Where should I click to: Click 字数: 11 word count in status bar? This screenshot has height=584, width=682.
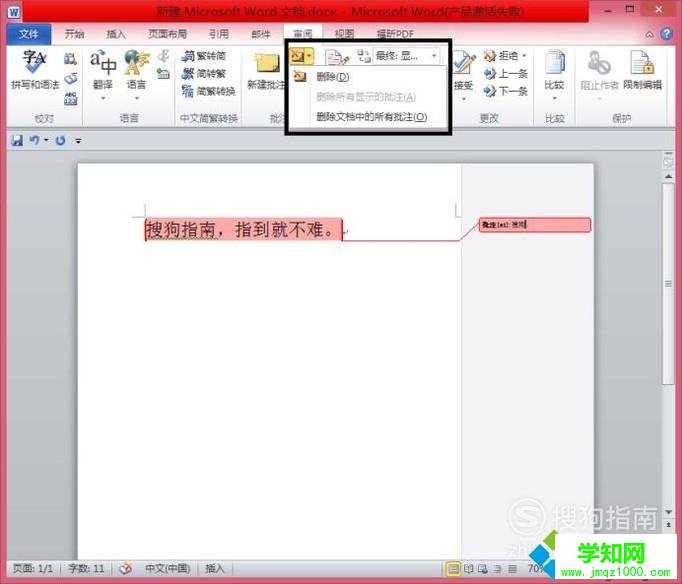point(86,568)
